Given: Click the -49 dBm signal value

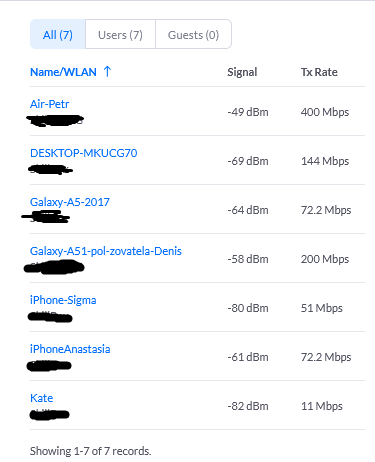Looking at the screenshot, I should 248,112.
